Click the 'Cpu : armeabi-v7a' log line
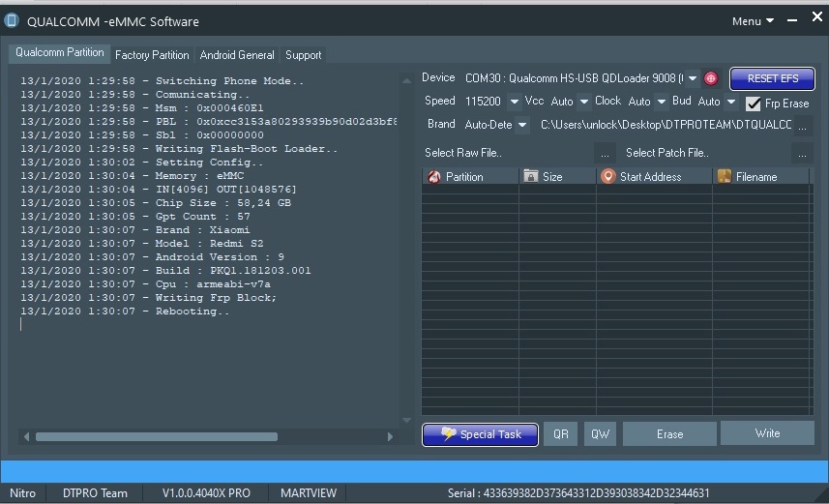This screenshot has width=829, height=504. tap(145, 284)
